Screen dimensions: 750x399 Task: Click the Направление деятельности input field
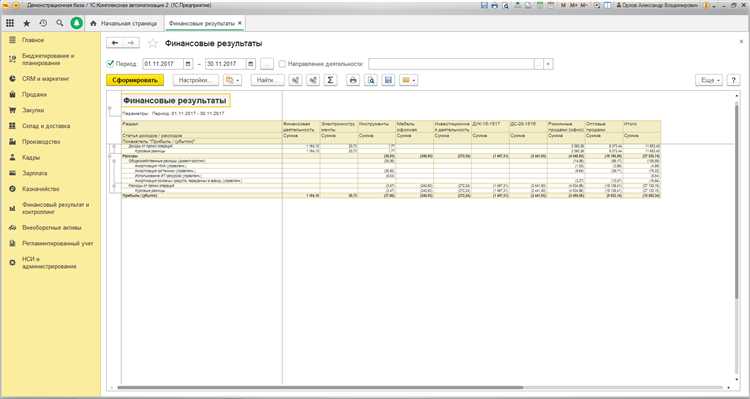pos(451,64)
